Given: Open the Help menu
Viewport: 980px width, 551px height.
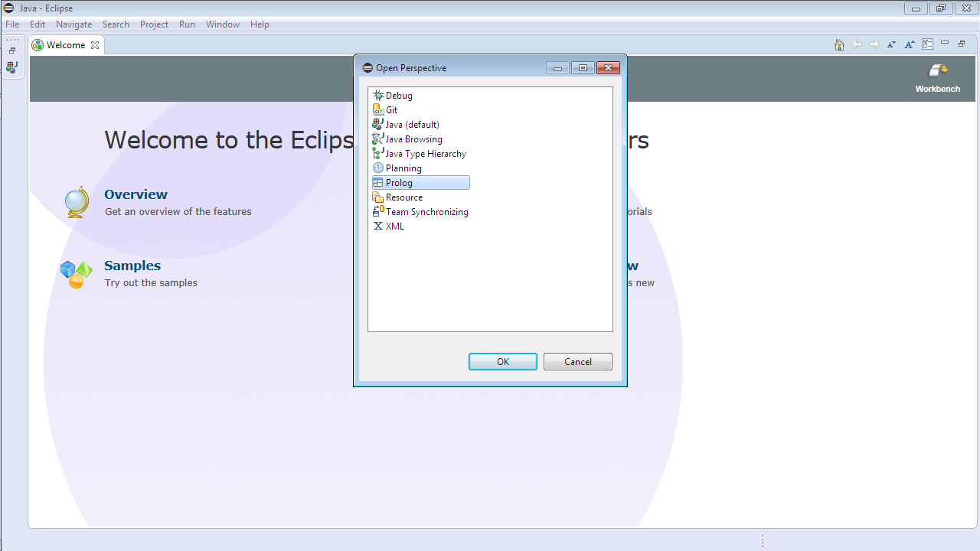Looking at the screenshot, I should click(x=260, y=24).
